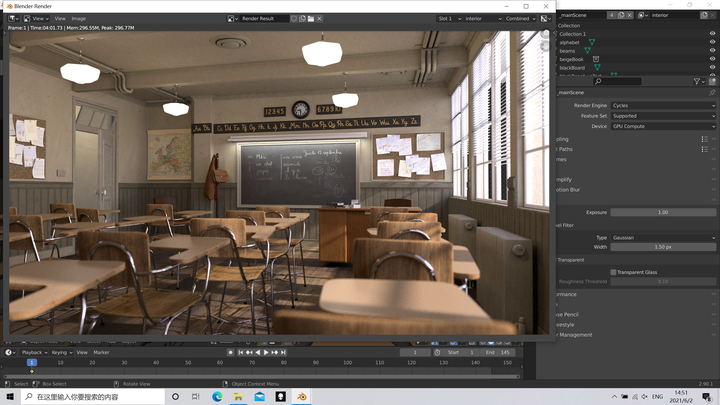
Task: Unlink the Render Result image
Action: (320, 19)
